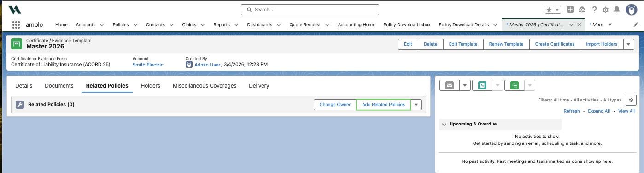This screenshot has width=644, height=173.
Task: Switch to the Holders tab
Action: 151,86
